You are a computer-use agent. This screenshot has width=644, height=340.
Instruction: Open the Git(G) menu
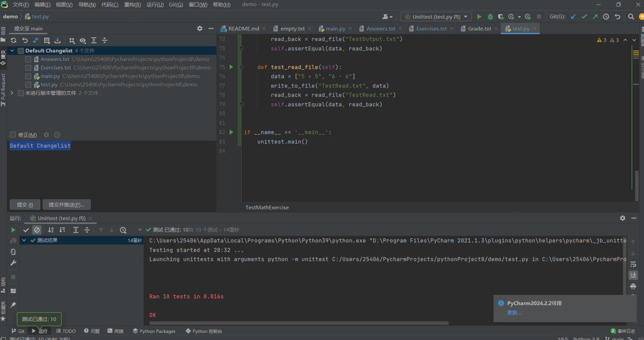[176, 5]
